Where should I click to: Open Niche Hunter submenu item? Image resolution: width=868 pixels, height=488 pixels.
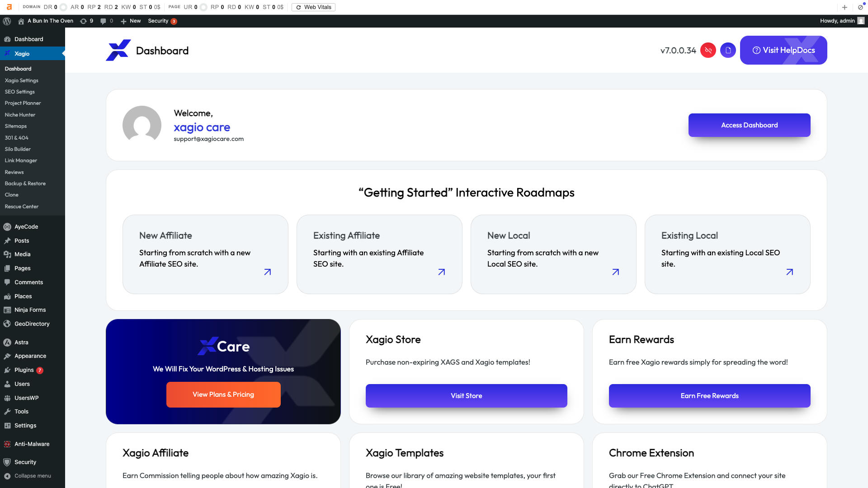20,115
